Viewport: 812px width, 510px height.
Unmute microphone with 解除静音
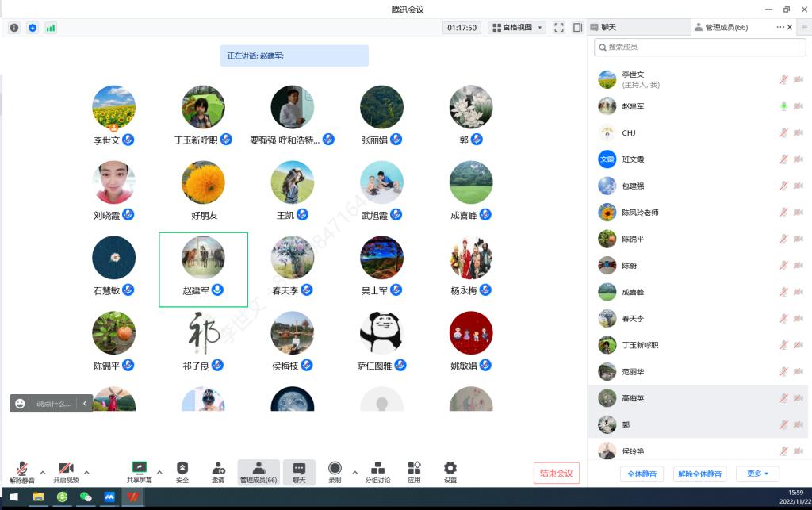(21, 472)
